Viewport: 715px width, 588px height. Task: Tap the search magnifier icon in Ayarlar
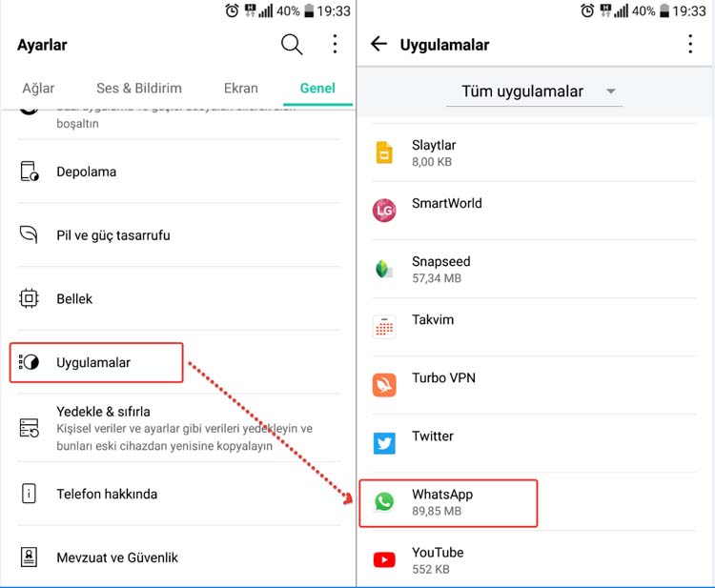point(292,44)
